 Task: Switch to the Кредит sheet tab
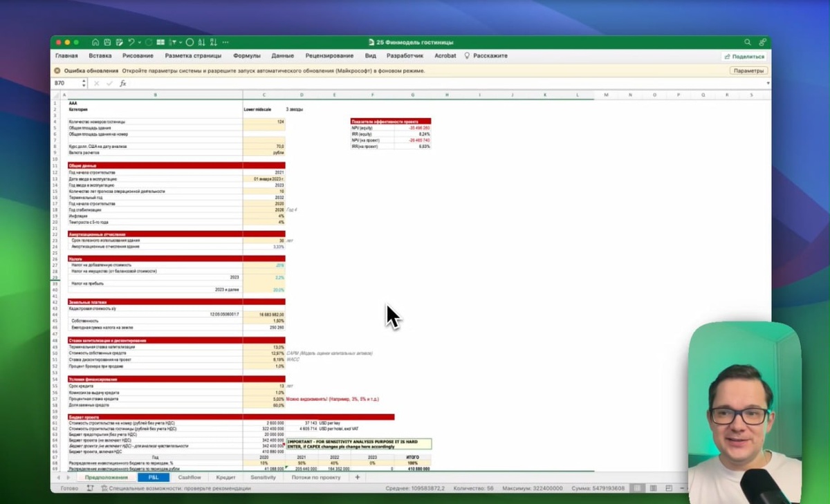[226, 478]
